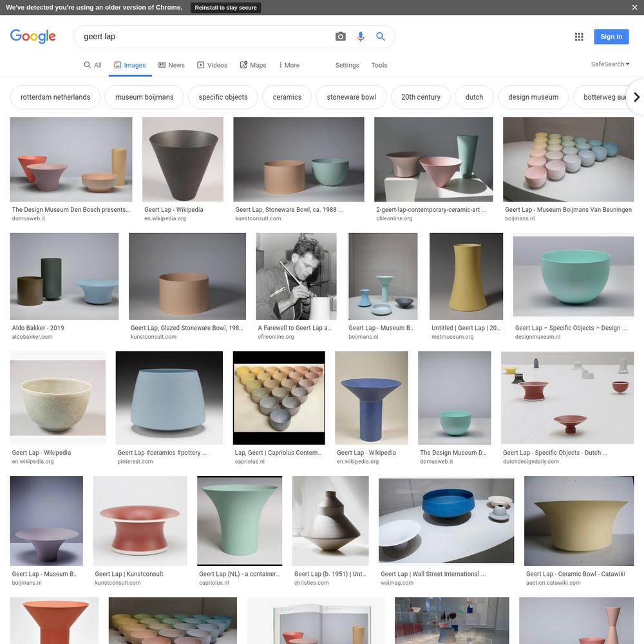644x644 pixels.
Task: Click the dutchdesigndaily.com source text
Action: point(531,462)
